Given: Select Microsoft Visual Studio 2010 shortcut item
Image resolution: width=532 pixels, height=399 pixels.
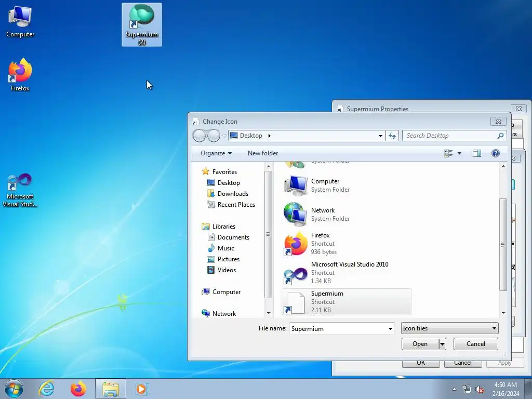Looking at the screenshot, I should tap(346, 272).
